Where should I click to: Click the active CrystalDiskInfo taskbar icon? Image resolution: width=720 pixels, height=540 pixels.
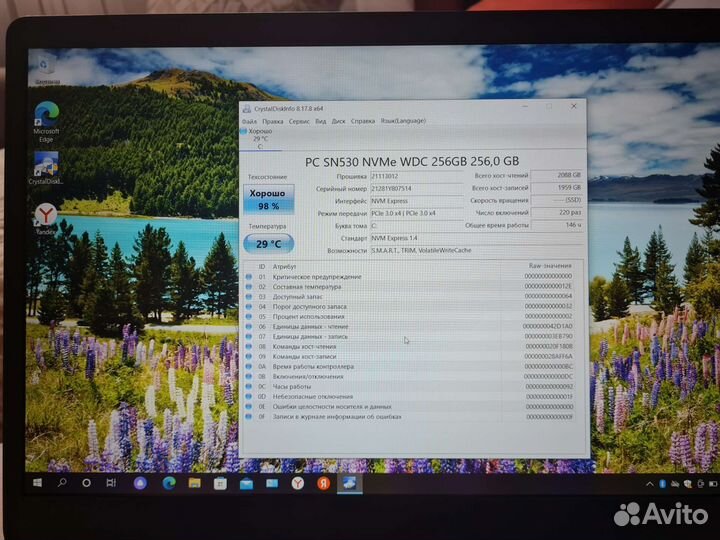tap(350, 483)
